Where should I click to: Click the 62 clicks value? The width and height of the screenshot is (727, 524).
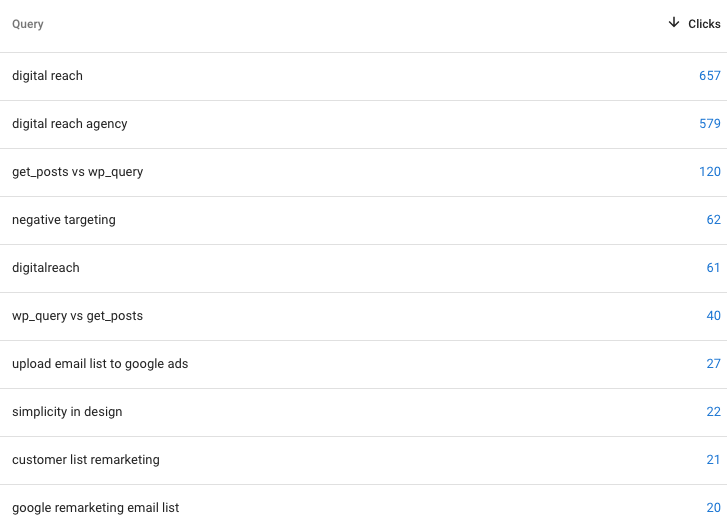point(713,220)
